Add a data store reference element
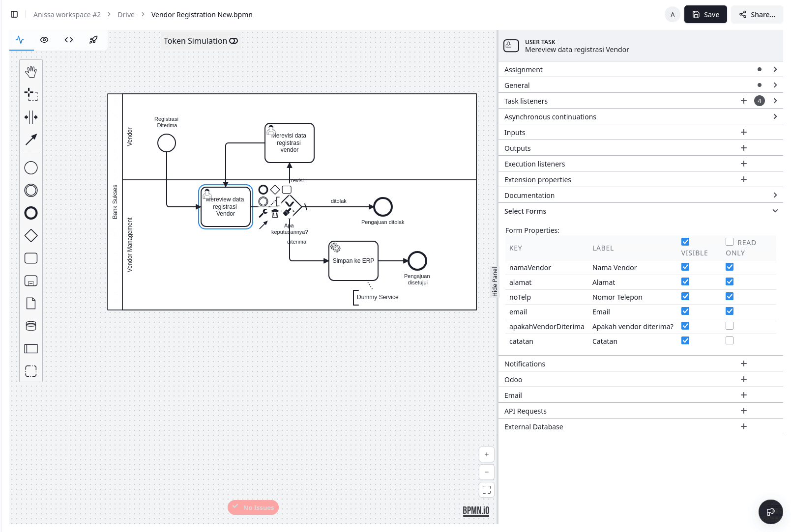Screen dimensions: 791x532 coord(31,326)
